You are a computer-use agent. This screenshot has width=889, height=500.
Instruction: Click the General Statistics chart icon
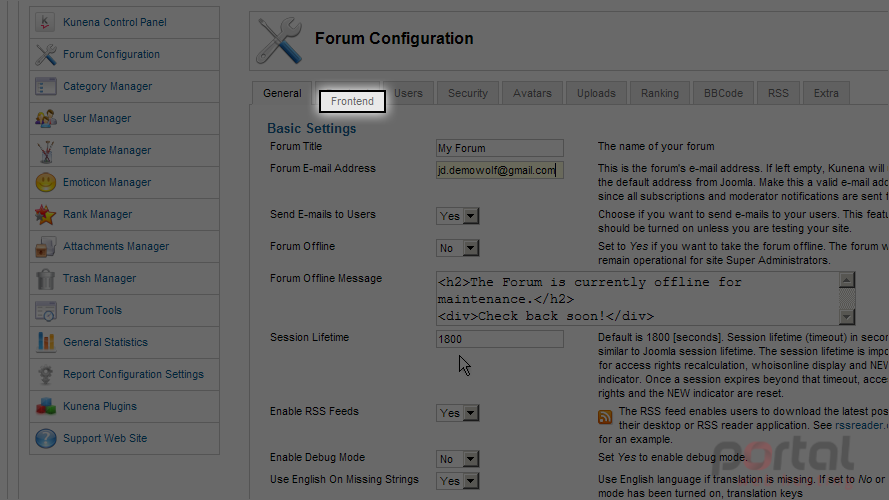tap(45, 342)
